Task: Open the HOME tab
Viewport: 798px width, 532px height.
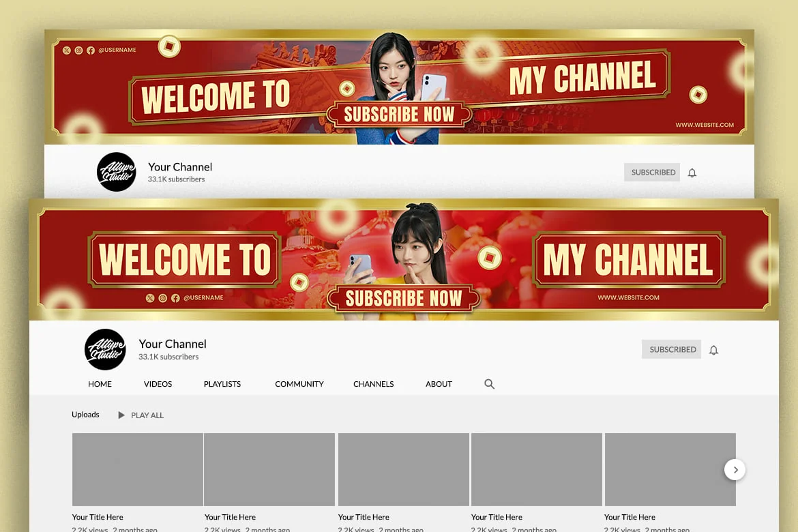Action: coord(100,384)
